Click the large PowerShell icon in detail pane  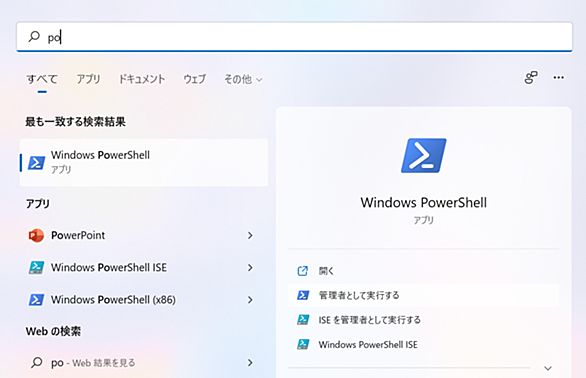[423, 156]
